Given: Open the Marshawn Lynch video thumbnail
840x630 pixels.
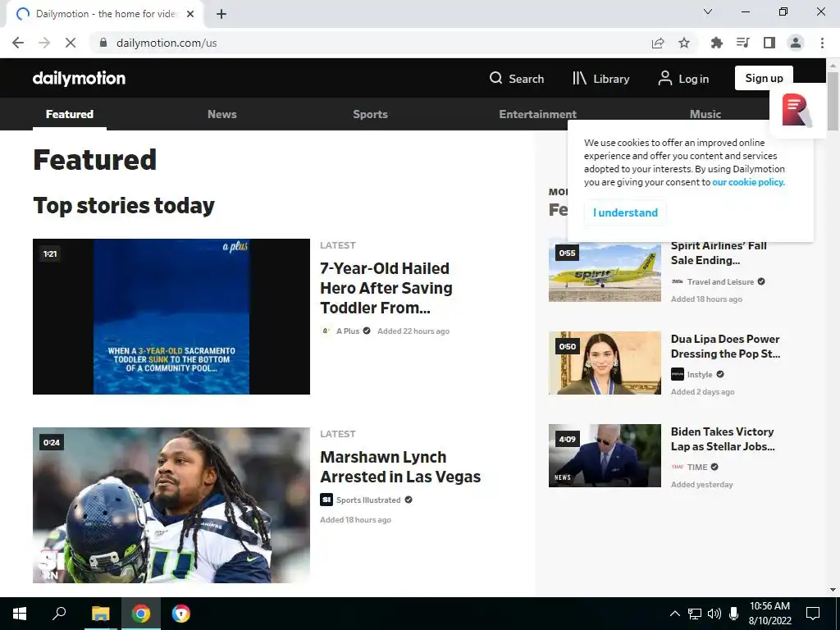Looking at the screenshot, I should pos(171,505).
